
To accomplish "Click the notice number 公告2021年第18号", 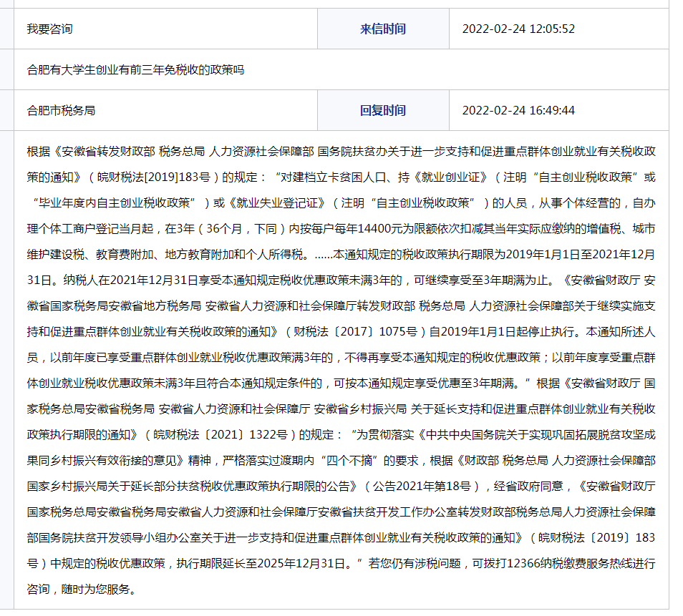I will click(422, 486).
